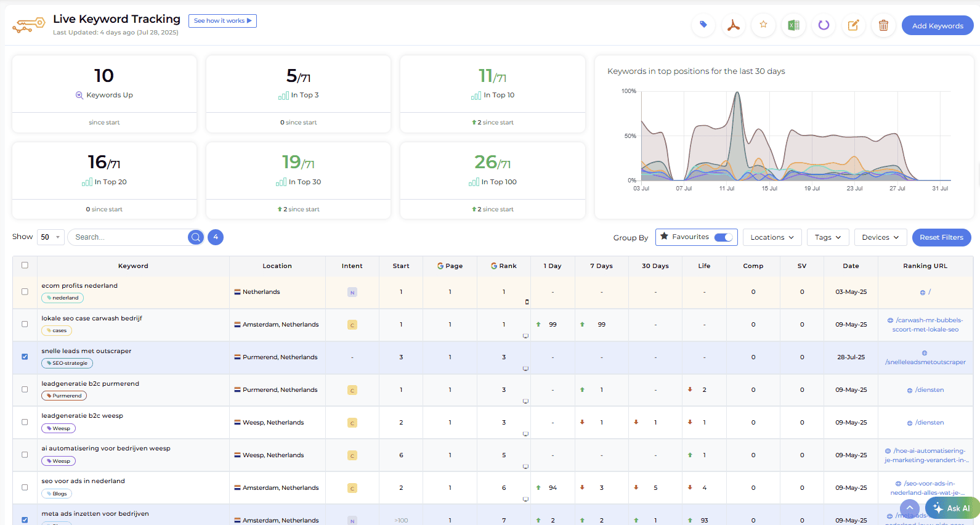Click the Reset Filters button
The image size is (980, 525).
coord(941,237)
